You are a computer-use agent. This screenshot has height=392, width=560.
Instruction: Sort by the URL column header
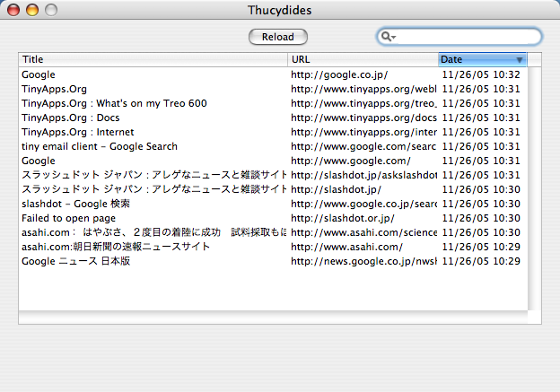363,59
